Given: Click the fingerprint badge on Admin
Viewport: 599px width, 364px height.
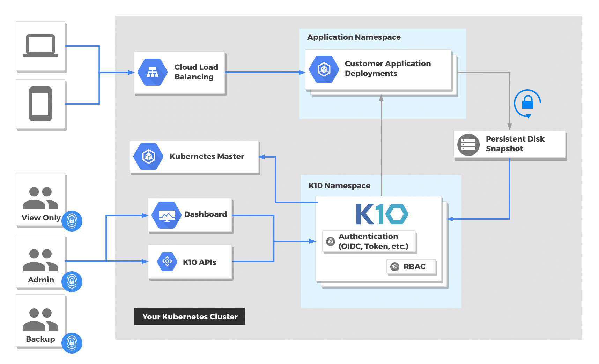Looking at the screenshot, I should (72, 282).
